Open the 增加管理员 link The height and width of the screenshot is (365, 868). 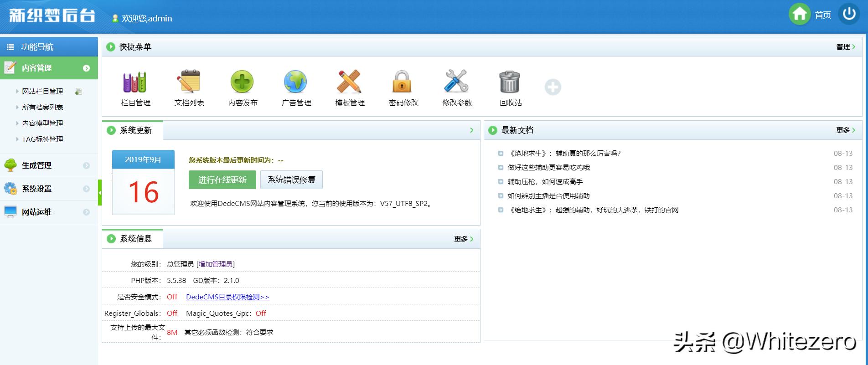point(216,264)
